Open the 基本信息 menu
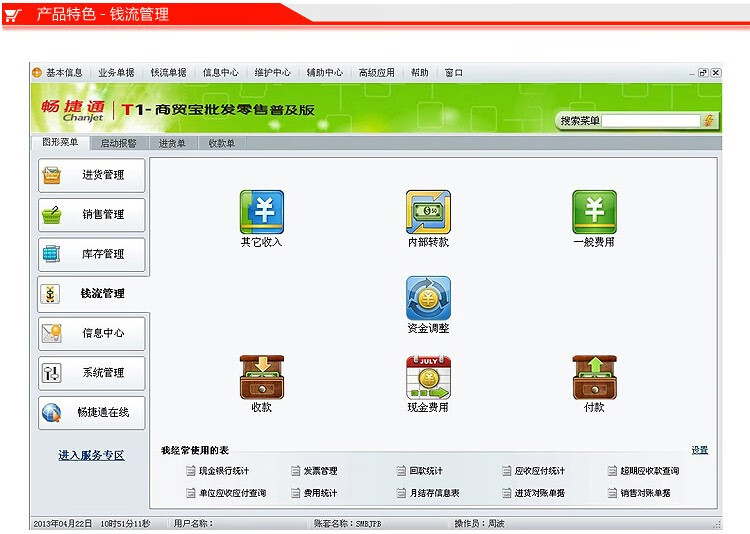The height and width of the screenshot is (534, 750). click(64, 73)
